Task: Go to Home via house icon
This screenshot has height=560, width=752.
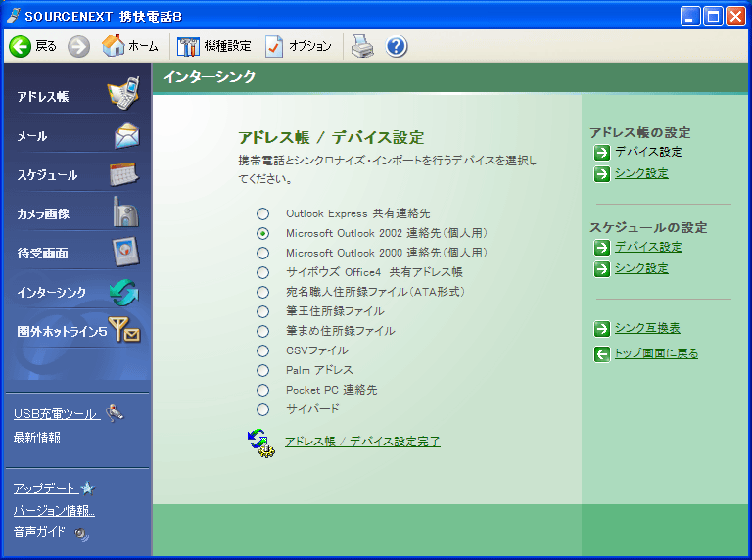Action: pos(114,46)
